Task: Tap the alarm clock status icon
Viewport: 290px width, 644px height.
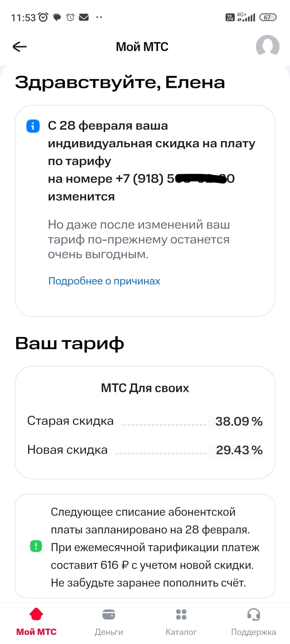Action: pos(43,17)
